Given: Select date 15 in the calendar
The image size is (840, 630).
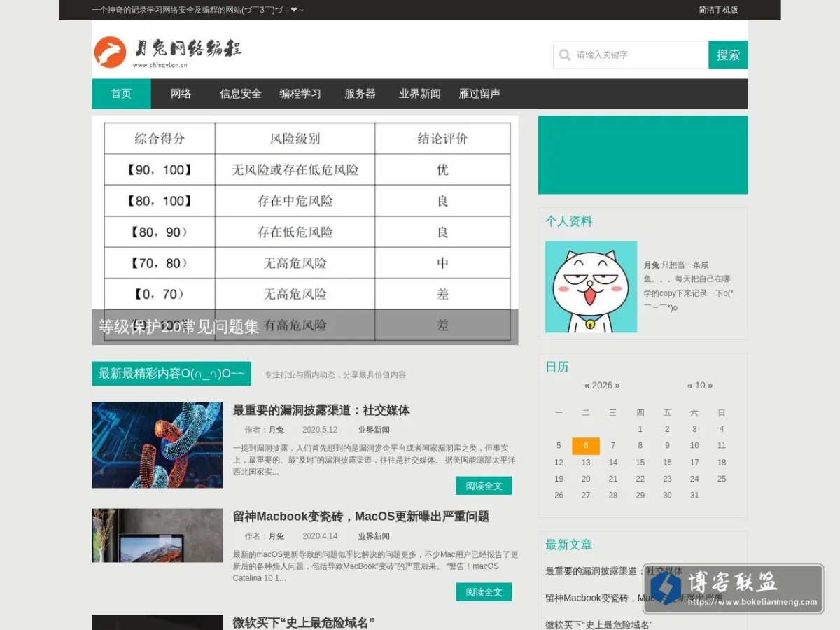Looking at the screenshot, I should pos(640,463).
